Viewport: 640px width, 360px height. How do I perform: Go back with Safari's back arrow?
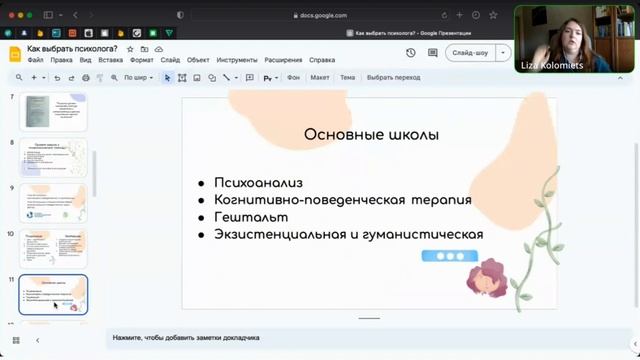pos(75,15)
